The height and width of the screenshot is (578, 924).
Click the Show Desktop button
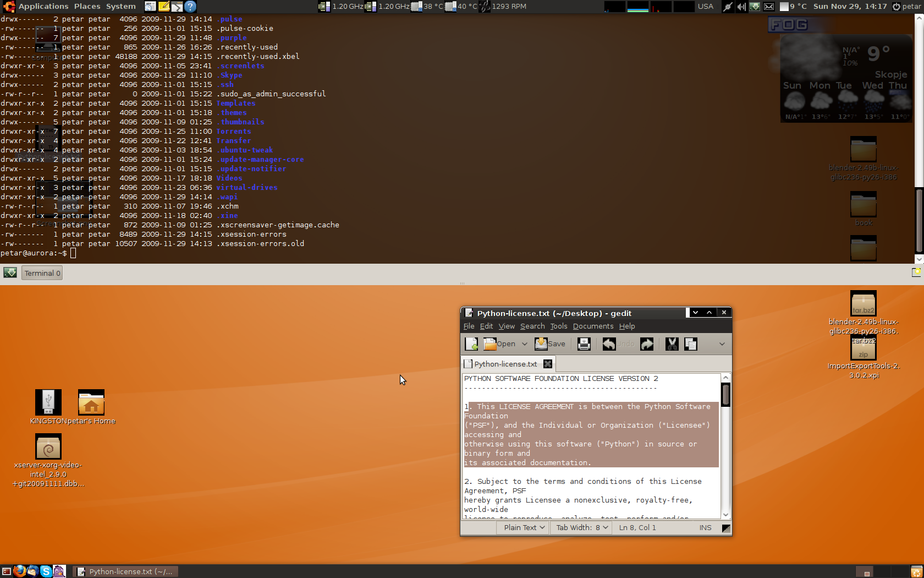point(6,571)
